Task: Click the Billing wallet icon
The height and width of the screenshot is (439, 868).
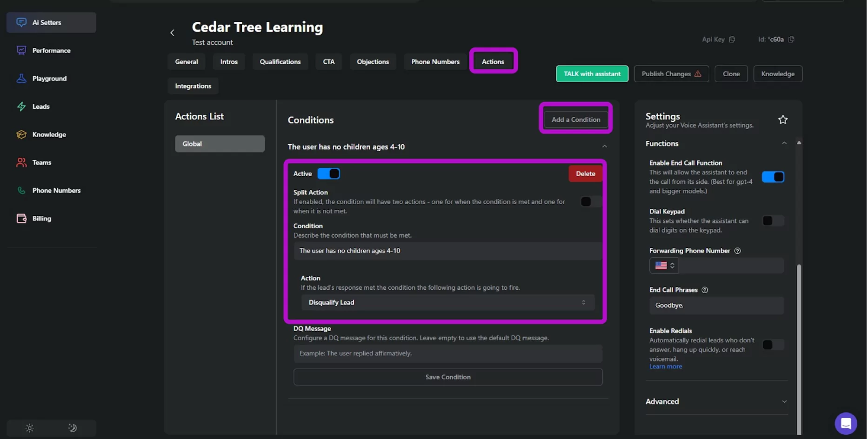Action: (21, 218)
